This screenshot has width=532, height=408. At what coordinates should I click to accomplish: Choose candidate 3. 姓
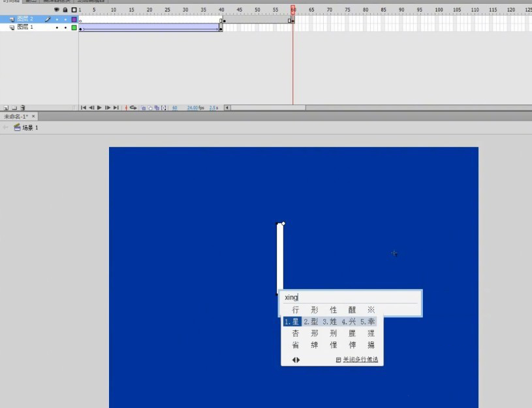click(x=330, y=321)
